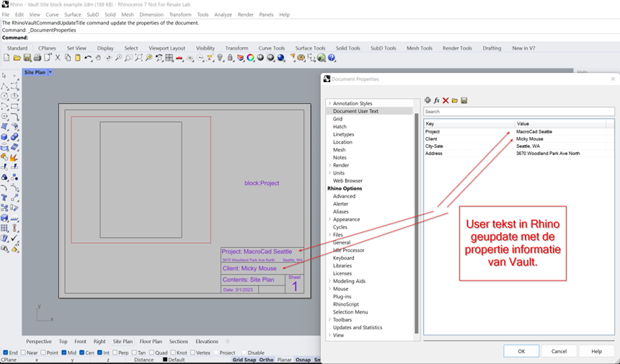
Task: Click the Search field in Document User Text
Action: pyautogui.click(x=519, y=112)
